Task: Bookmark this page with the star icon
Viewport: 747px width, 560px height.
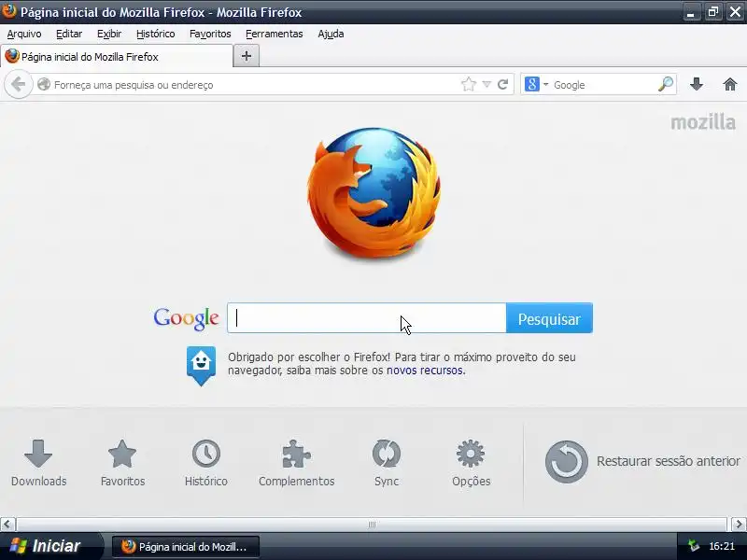Action: 469,85
